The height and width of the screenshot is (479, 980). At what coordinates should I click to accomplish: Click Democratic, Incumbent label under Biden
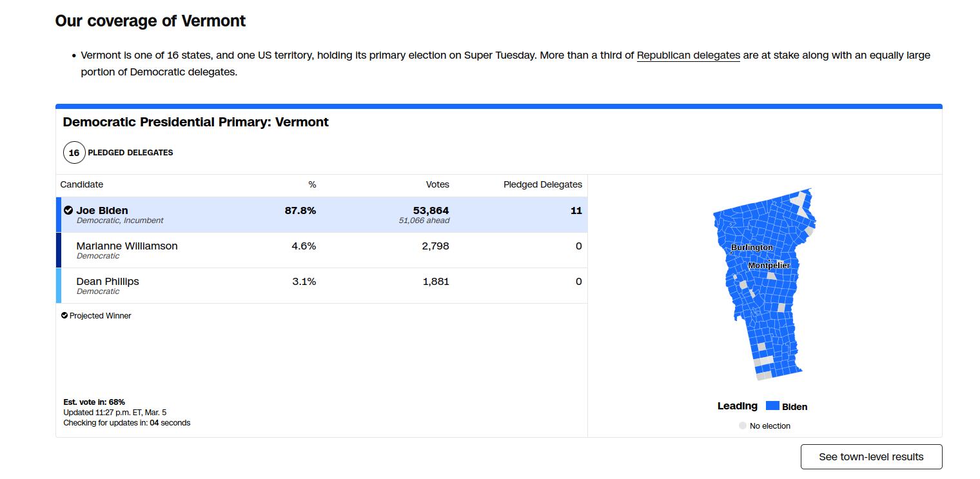pos(120,220)
